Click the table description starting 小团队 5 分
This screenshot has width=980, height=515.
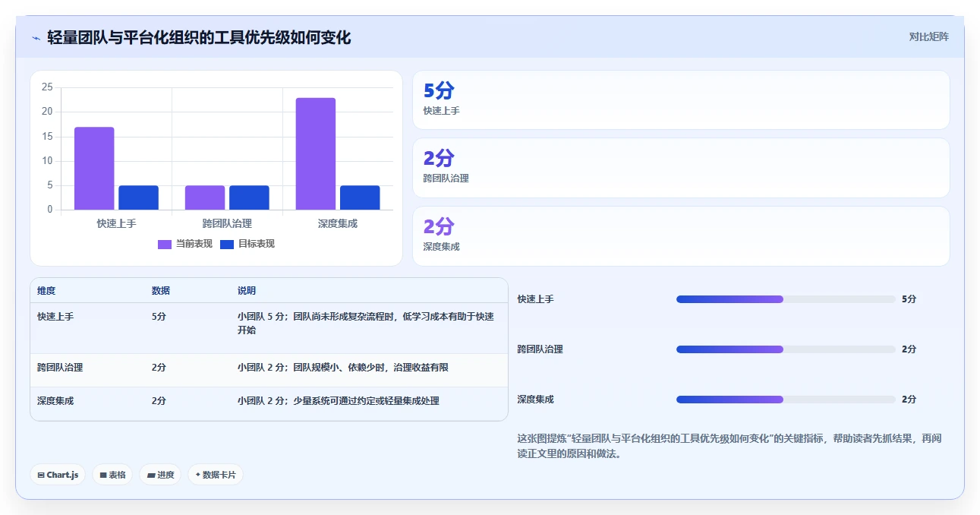point(366,324)
